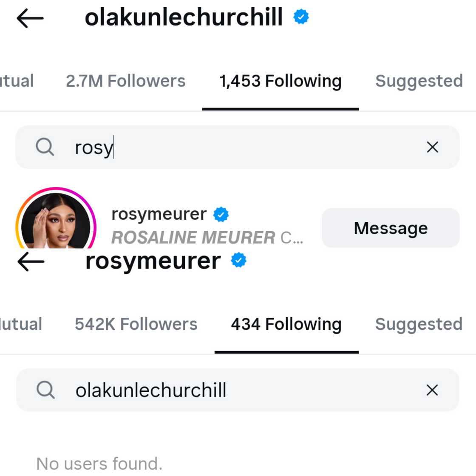Viewport: 476px width, 476px height.
Task: Clear the olakunlechurchill search text
Action: click(432, 390)
